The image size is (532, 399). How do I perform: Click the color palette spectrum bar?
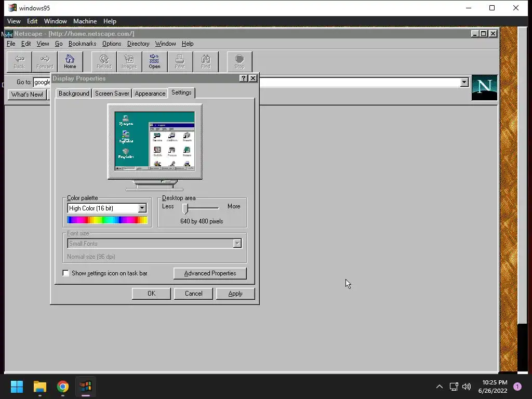click(x=107, y=220)
